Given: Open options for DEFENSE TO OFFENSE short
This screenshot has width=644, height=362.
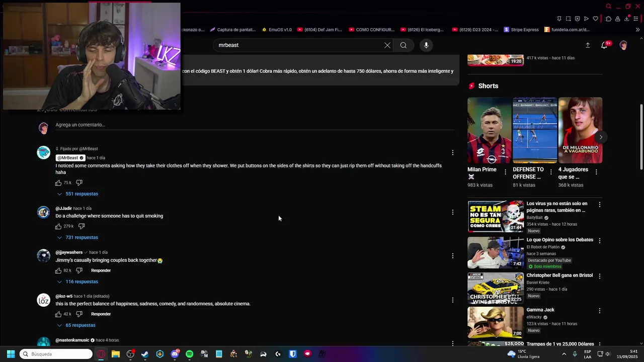Looking at the screenshot, I should pyautogui.click(x=551, y=172).
